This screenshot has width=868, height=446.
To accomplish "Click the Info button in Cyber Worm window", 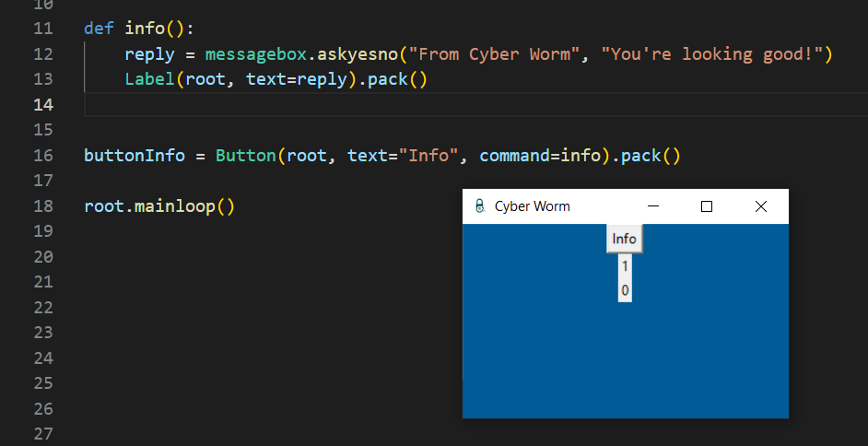I will pos(624,239).
